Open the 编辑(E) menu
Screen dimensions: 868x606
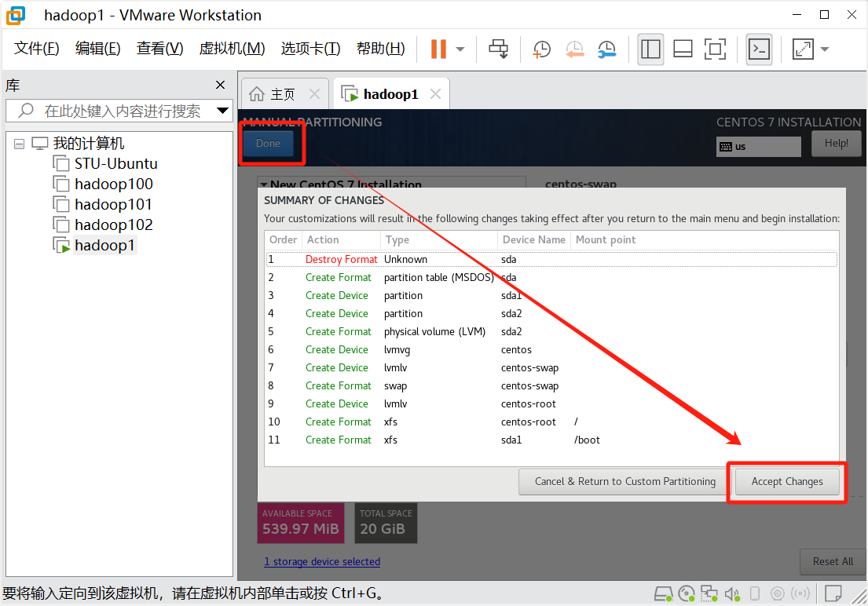97,48
